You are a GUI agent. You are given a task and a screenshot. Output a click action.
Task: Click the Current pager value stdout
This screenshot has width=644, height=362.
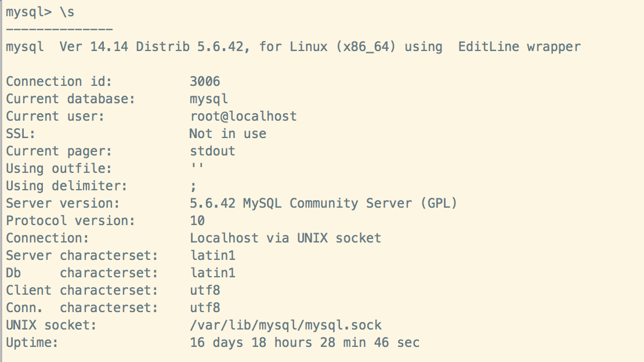212,151
